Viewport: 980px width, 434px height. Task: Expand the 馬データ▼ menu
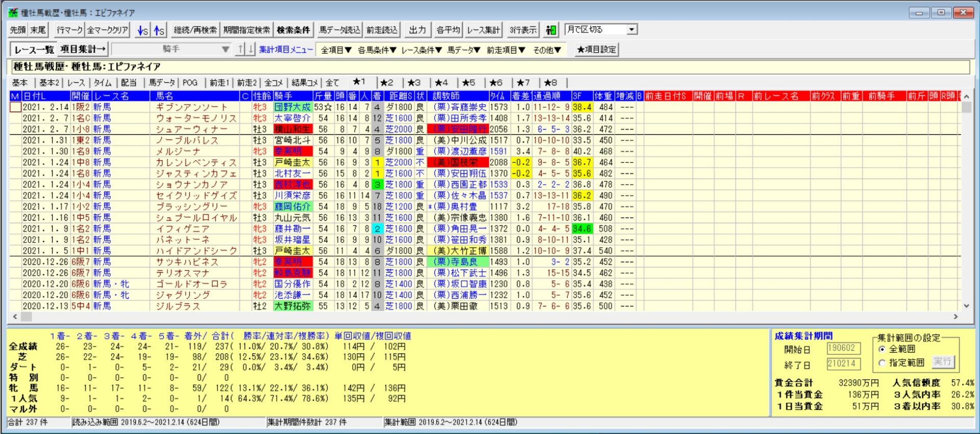click(463, 50)
